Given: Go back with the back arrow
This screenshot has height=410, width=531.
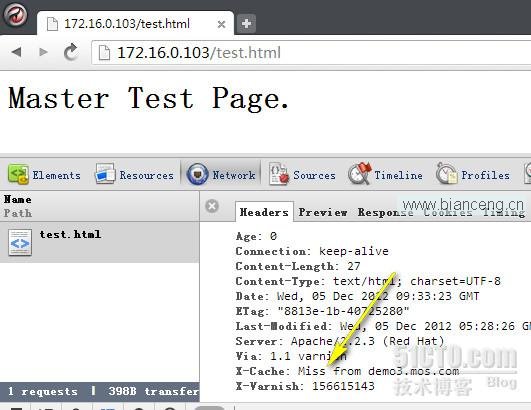Looking at the screenshot, I should click(x=16, y=52).
